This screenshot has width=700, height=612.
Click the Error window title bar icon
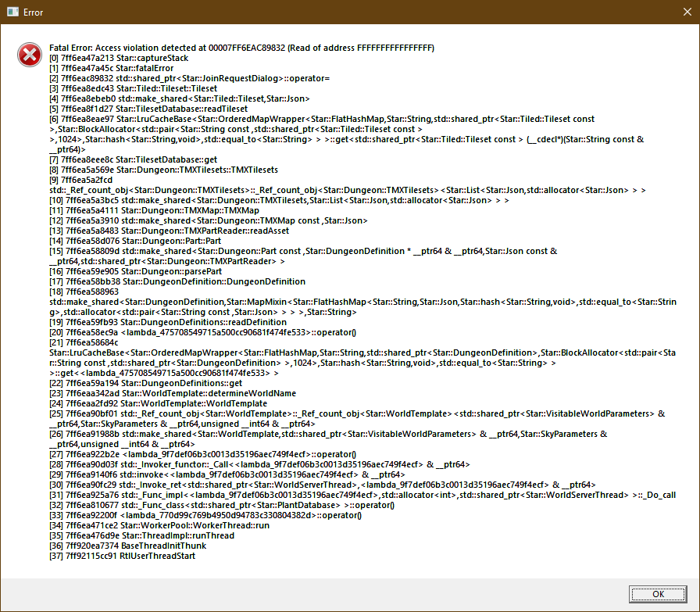click(12, 12)
